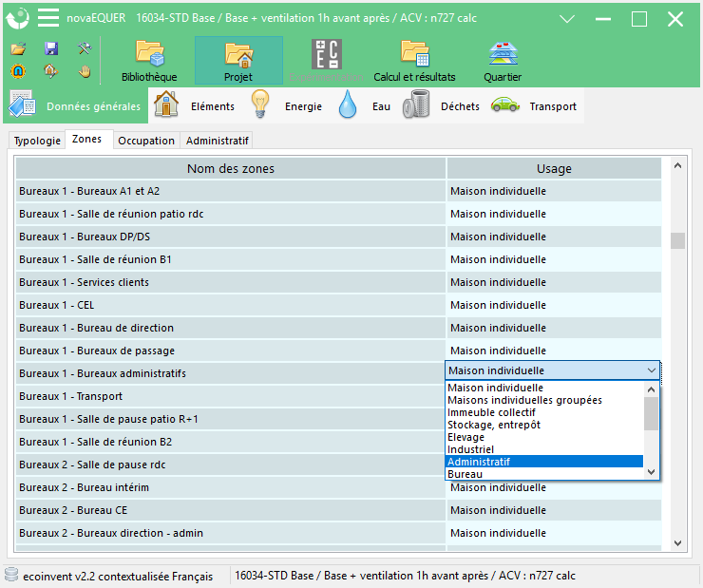Switch to the Occupation tab
Image resolution: width=703 pixels, height=588 pixels.
click(x=146, y=141)
